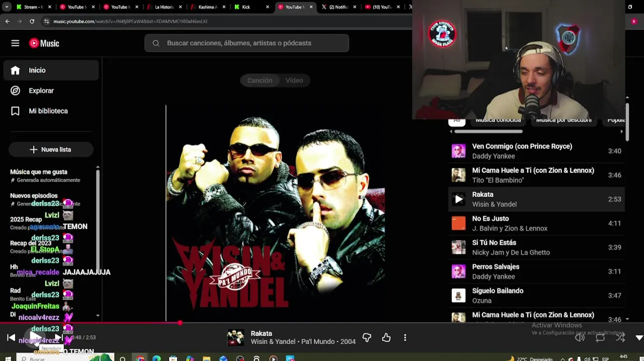This screenshot has width=644, height=361.
Task: Open Nuevos episodios playlist
Action: click(x=45, y=200)
